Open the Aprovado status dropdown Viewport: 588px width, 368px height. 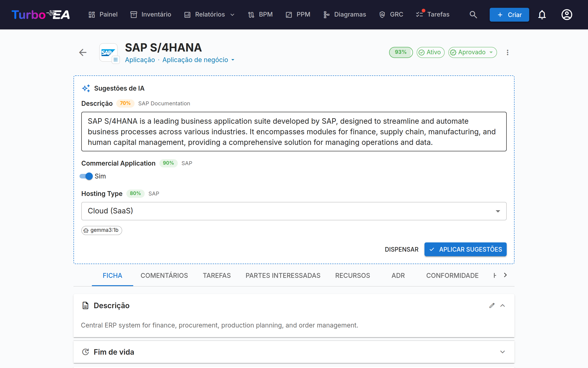click(472, 52)
